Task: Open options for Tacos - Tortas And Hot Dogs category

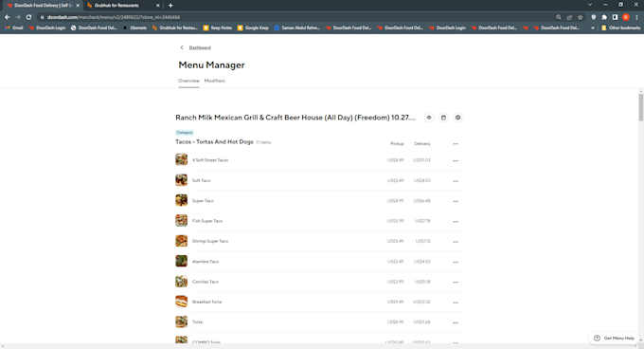Action: point(456,144)
